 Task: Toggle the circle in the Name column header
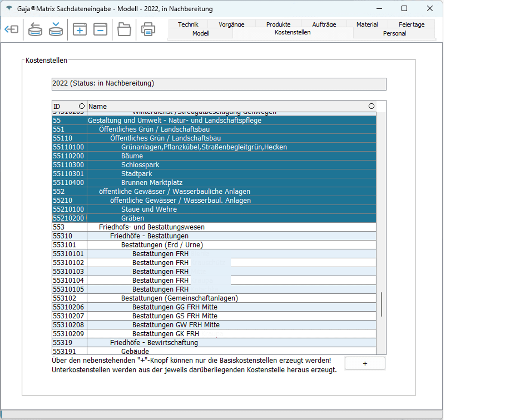(x=371, y=106)
